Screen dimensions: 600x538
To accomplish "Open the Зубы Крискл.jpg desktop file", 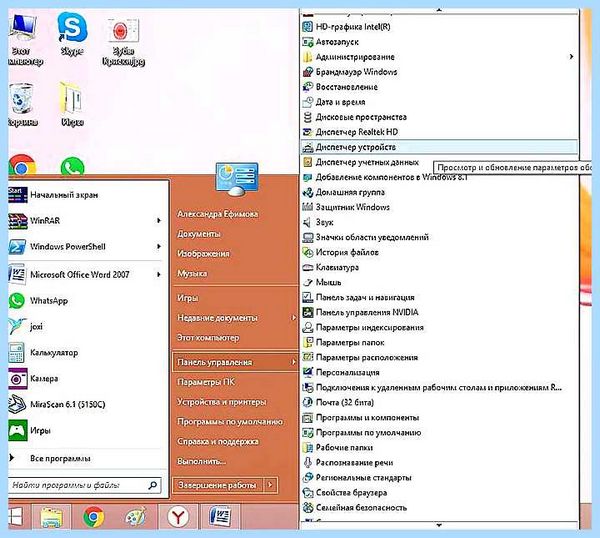I will [123, 42].
